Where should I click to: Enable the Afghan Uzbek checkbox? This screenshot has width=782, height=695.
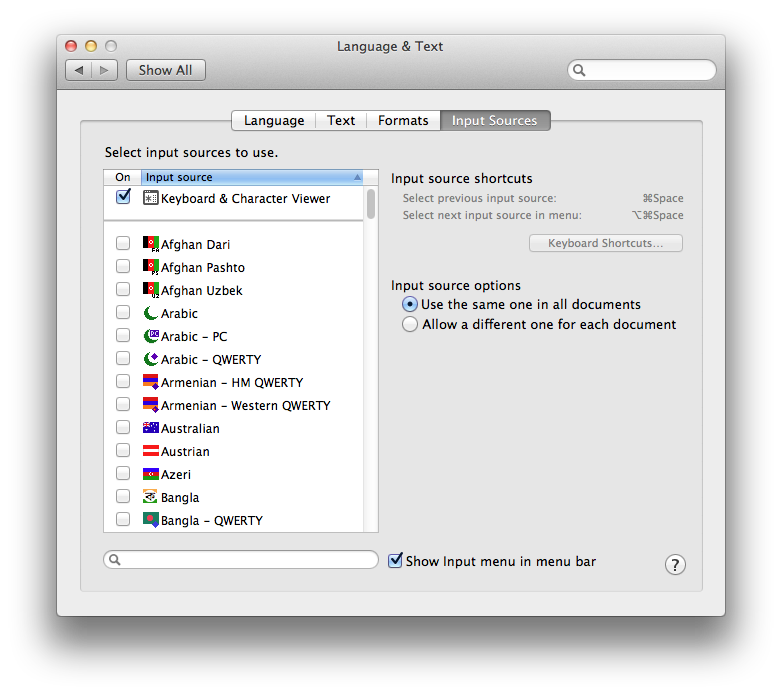click(123, 289)
